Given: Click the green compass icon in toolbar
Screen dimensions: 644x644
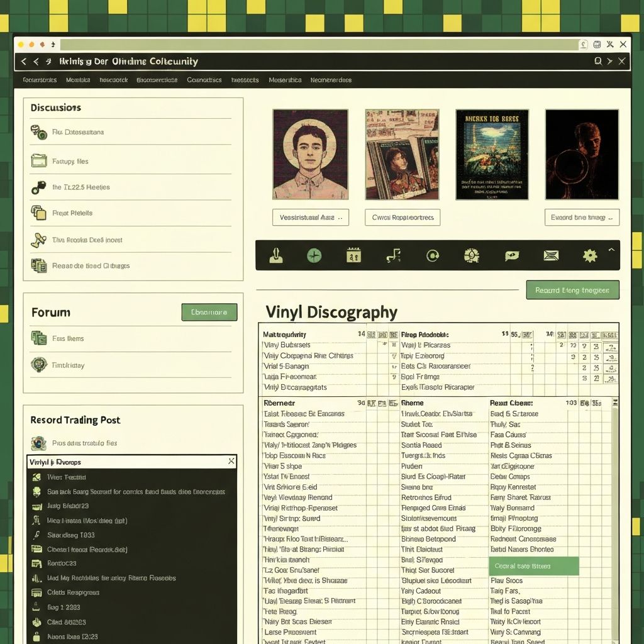Looking at the screenshot, I should click(314, 255).
